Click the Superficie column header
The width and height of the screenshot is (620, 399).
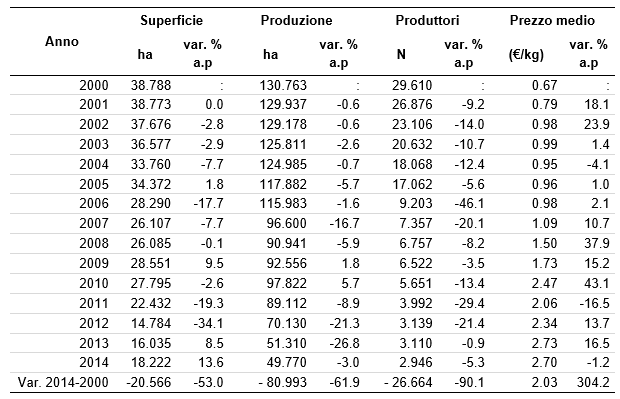click(x=171, y=21)
